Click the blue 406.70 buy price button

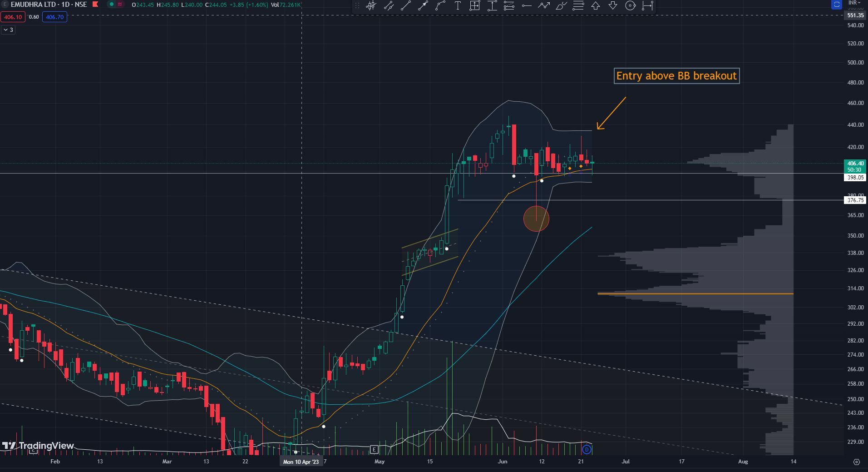point(54,16)
